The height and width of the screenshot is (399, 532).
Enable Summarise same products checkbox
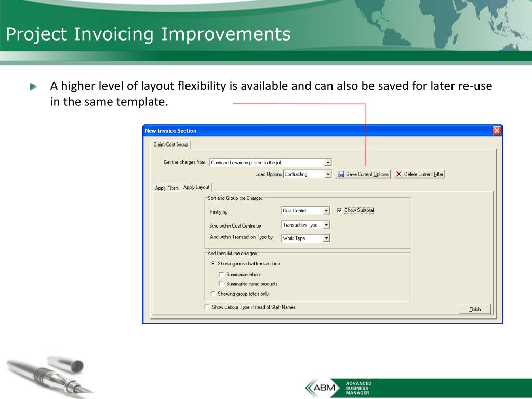[221, 284]
